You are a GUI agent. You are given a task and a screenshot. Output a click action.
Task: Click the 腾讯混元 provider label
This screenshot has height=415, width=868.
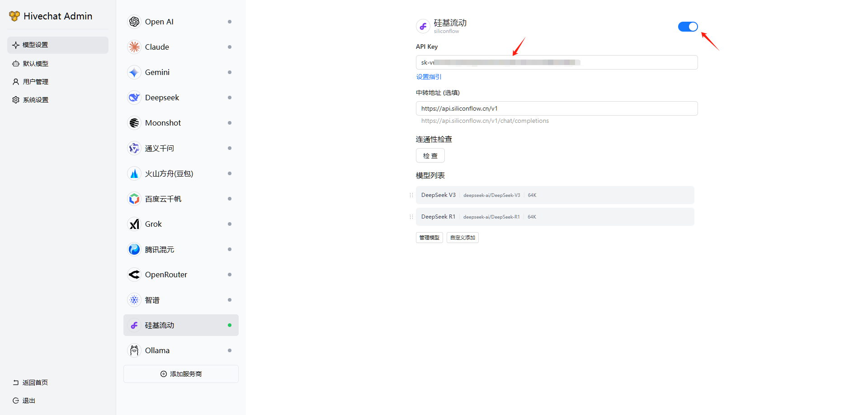coord(160,249)
